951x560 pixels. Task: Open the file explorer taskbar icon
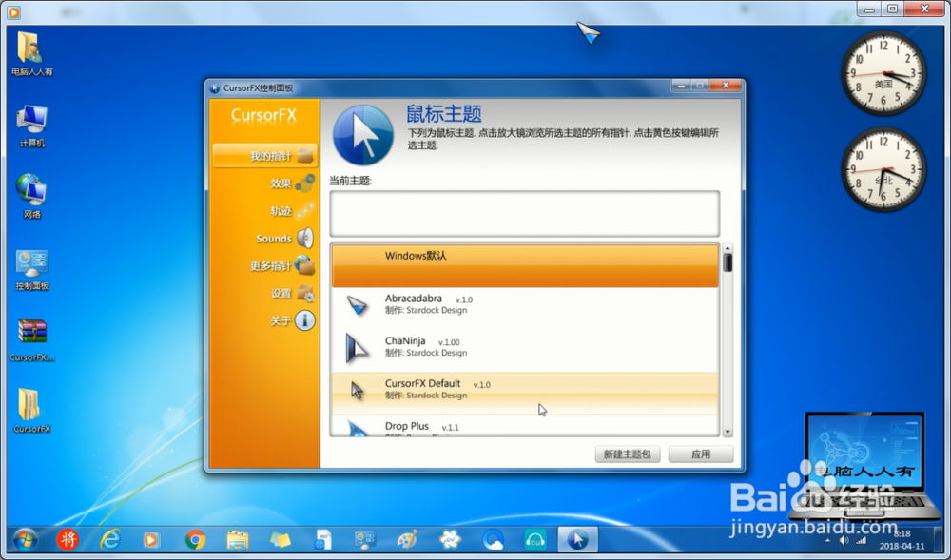(x=237, y=539)
